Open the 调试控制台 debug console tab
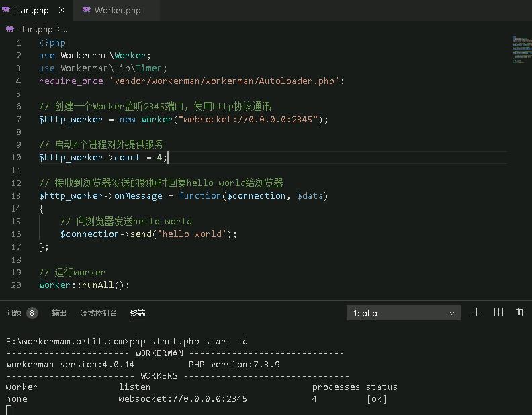Viewport: 532px width, 415px height. pos(98,313)
